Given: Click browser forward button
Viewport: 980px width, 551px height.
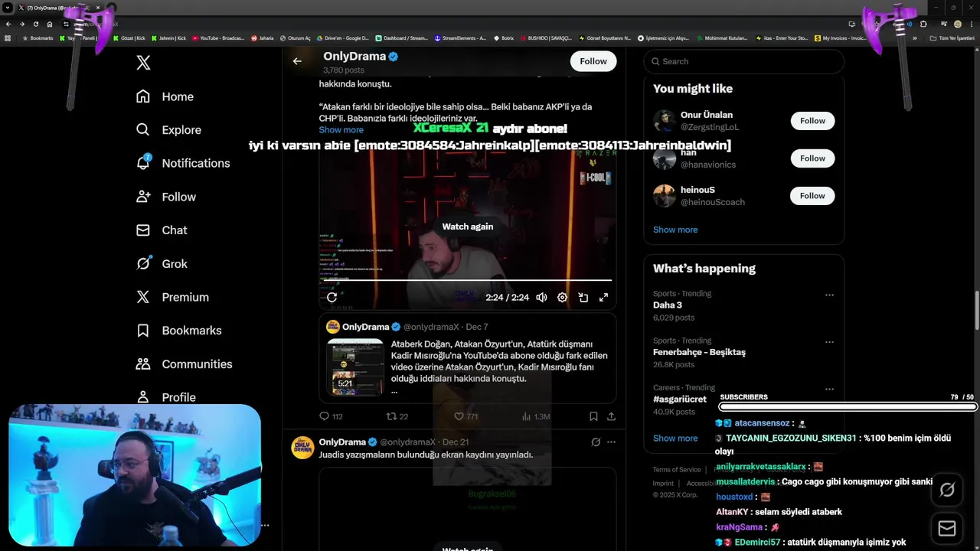Looking at the screenshot, I should point(21,24).
